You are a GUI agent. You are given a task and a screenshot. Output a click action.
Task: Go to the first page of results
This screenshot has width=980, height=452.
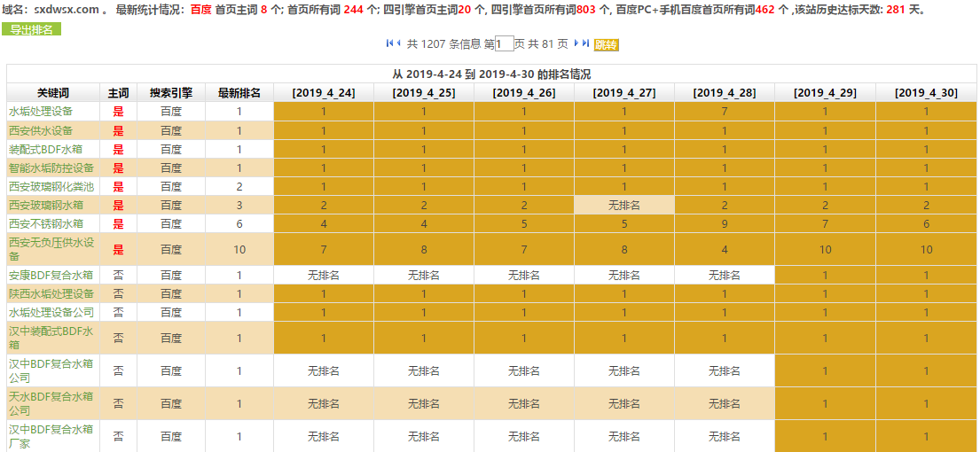tap(390, 43)
